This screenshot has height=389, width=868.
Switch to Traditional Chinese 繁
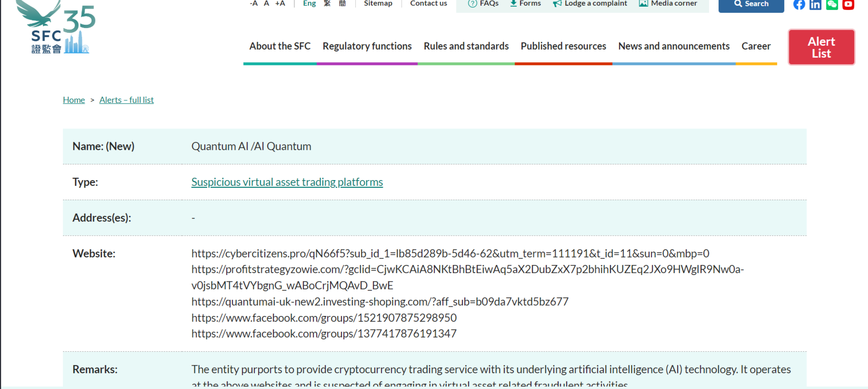click(327, 3)
